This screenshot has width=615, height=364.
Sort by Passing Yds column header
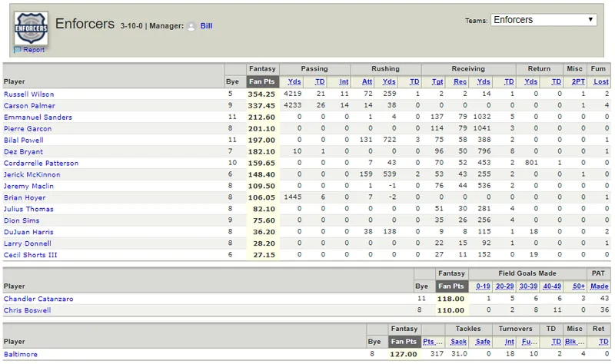click(x=294, y=81)
